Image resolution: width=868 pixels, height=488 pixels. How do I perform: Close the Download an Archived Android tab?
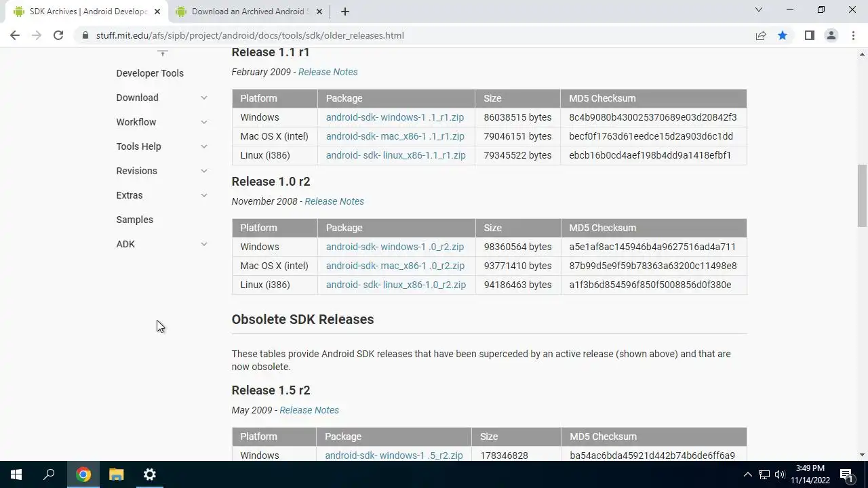point(319,12)
